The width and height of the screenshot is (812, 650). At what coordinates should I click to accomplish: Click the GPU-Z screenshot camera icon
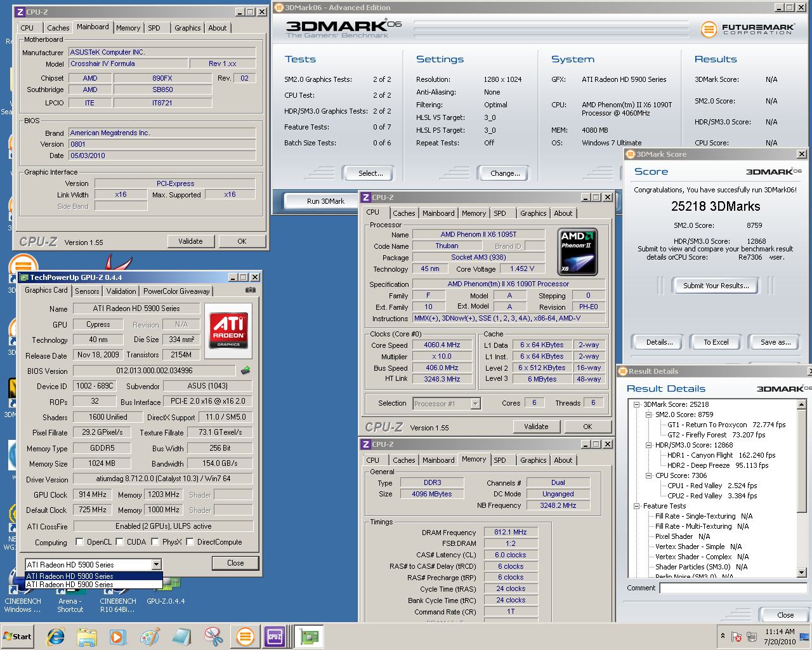click(x=251, y=290)
